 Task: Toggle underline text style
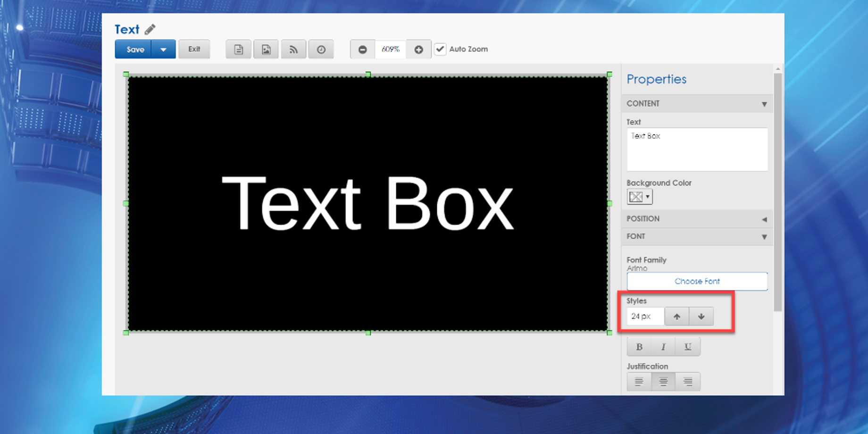(x=688, y=347)
